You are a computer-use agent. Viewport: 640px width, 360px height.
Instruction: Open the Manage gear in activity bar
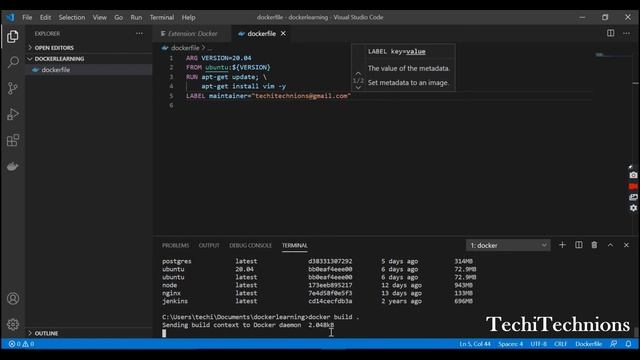tap(13, 324)
